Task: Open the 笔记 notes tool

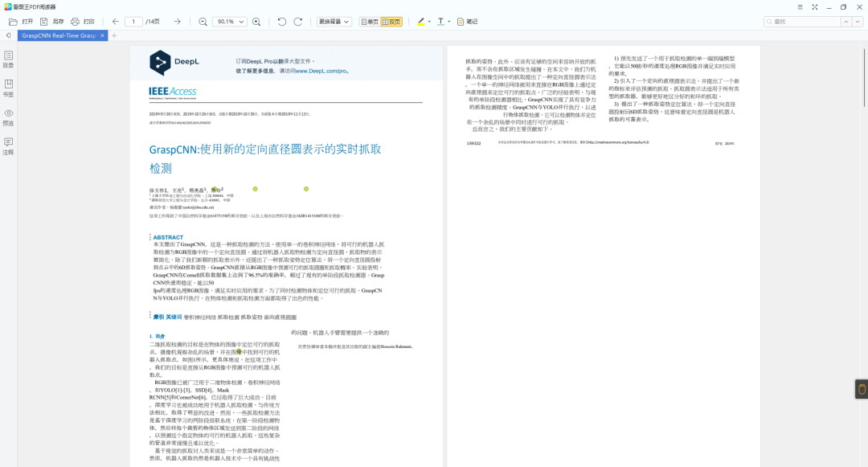Action: pyautogui.click(x=467, y=22)
